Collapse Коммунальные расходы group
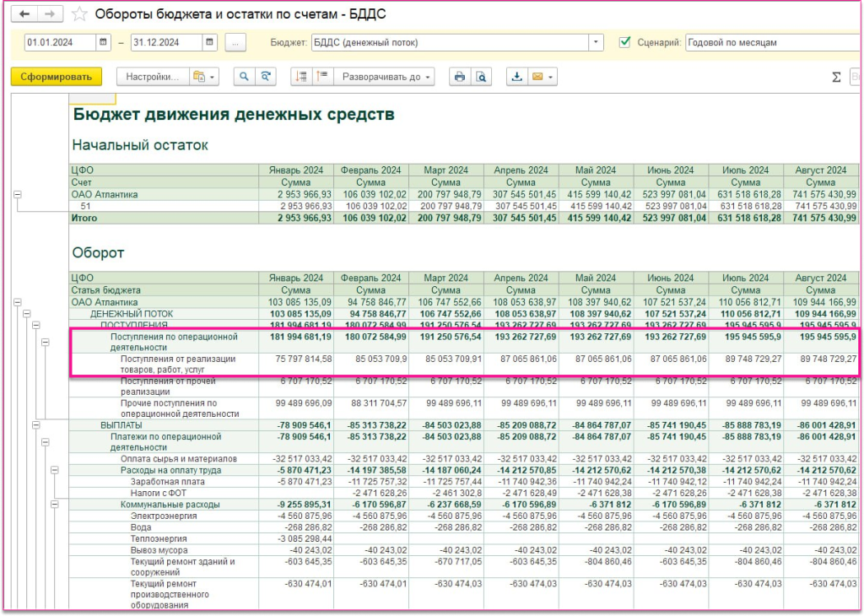This screenshot has width=864, height=616. (55, 504)
